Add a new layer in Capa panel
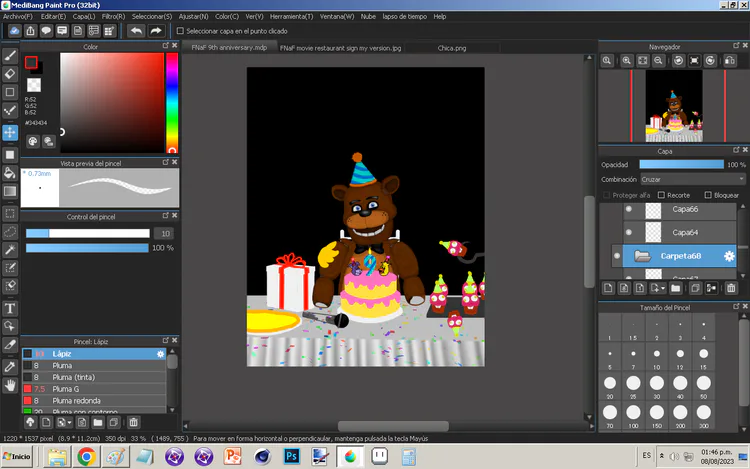Image resolution: width=750 pixels, height=469 pixels. 608,288
